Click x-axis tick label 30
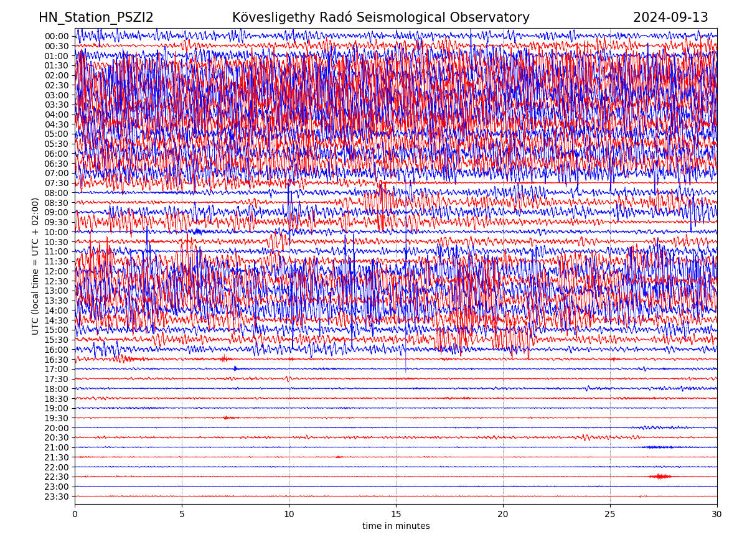 click(x=716, y=515)
